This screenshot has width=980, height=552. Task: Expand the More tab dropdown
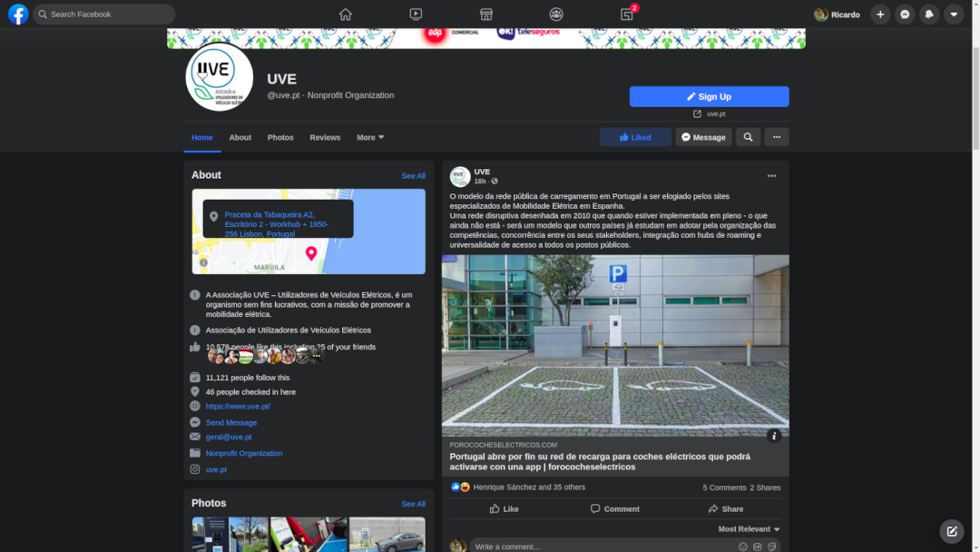click(x=370, y=137)
